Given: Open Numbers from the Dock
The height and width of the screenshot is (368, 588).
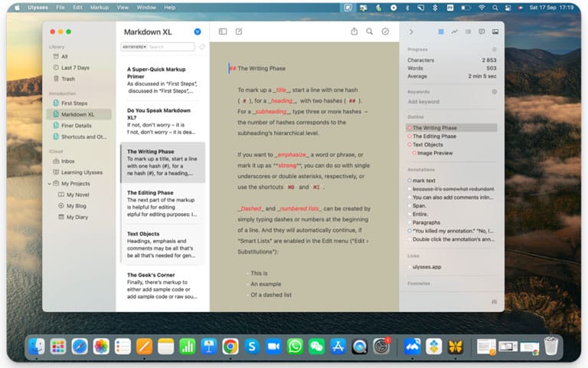Looking at the screenshot, I should [x=187, y=347].
